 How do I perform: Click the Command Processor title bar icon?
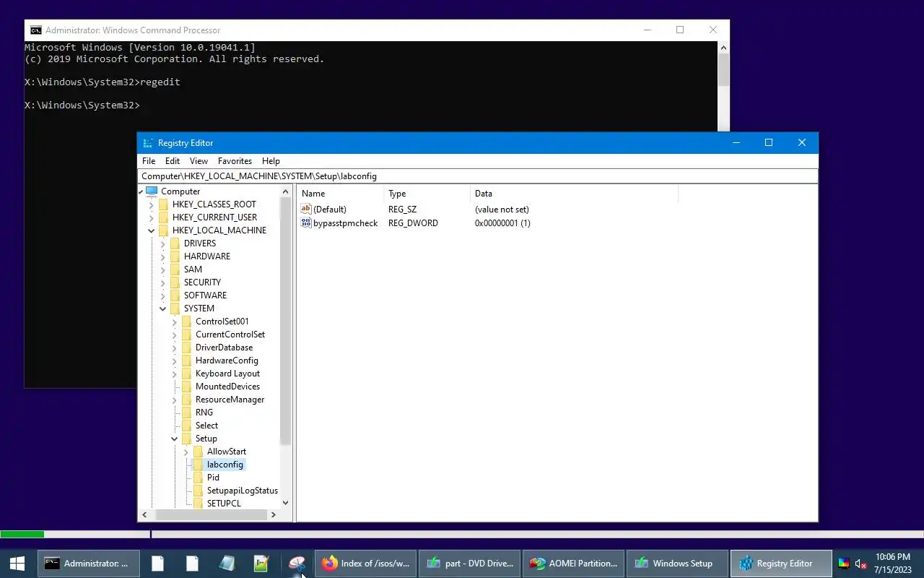tap(35, 30)
